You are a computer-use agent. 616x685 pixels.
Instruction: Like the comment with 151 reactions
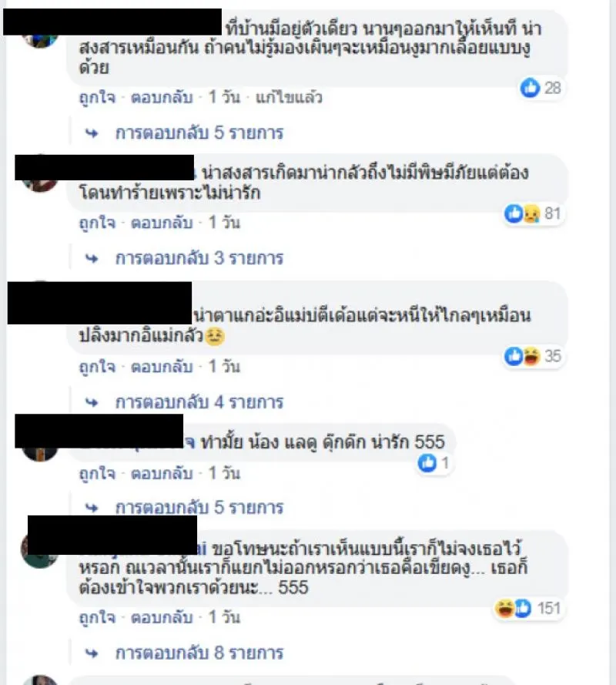(97, 618)
